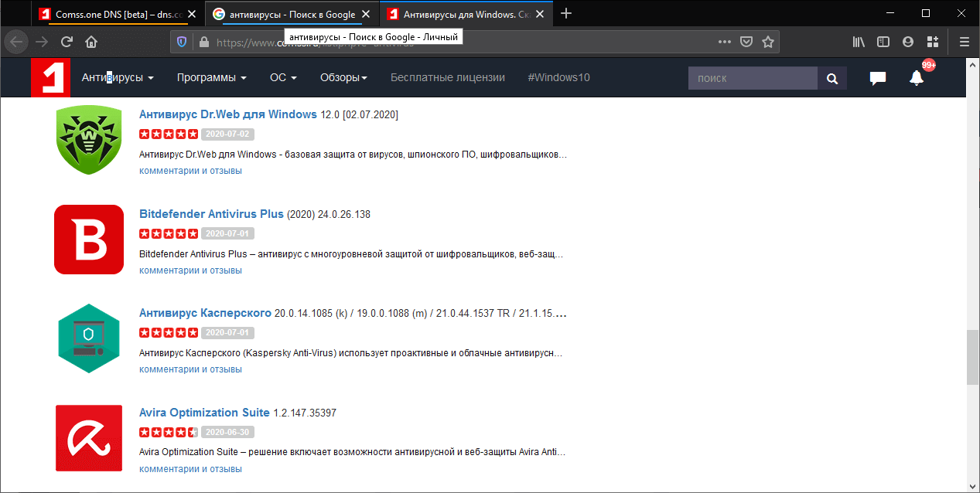
Task: Open site notifications bell
Action: [917, 77]
